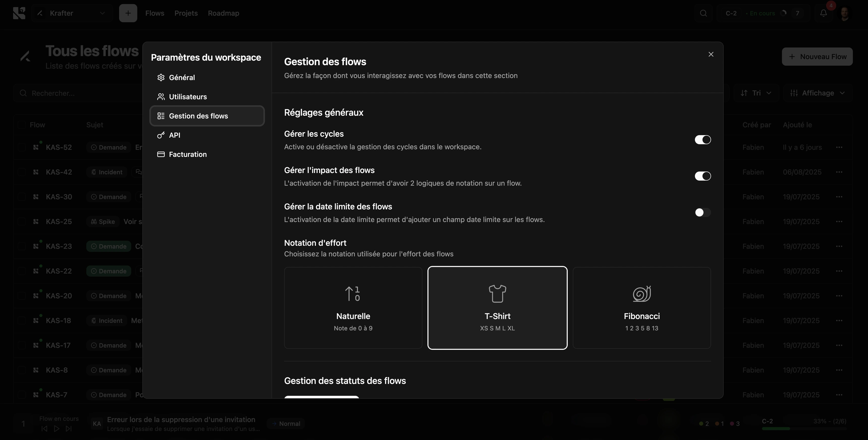Click the Facturation credit card icon

click(161, 155)
